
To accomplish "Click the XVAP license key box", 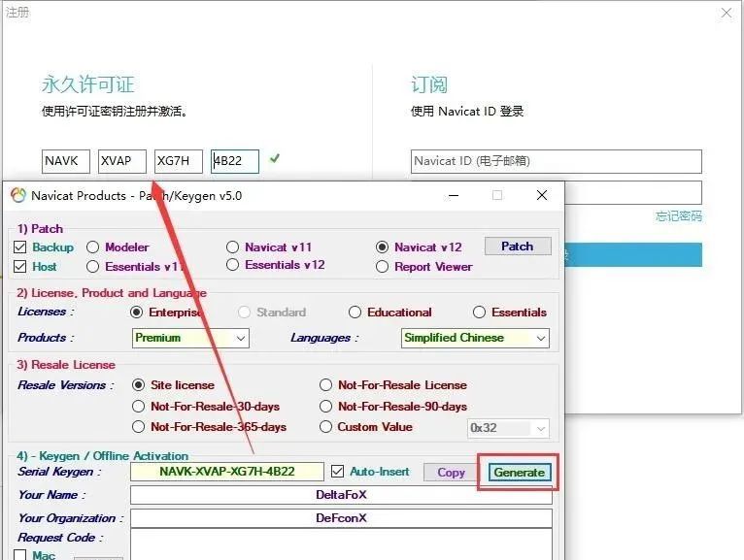I will click(122, 161).
